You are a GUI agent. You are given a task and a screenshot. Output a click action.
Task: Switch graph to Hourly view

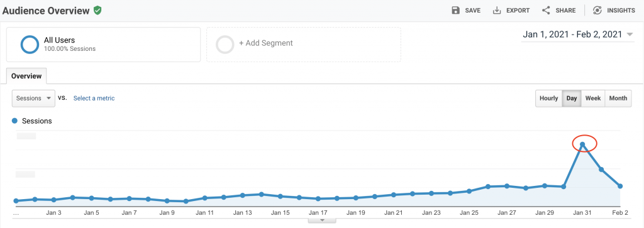(548, 99)
